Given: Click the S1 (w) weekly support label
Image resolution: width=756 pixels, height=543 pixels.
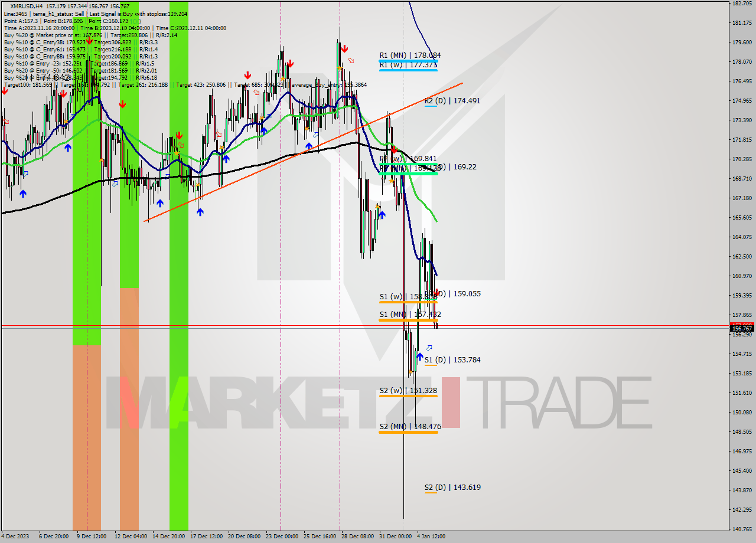Looking at the screenshot, I should point(408,297).
